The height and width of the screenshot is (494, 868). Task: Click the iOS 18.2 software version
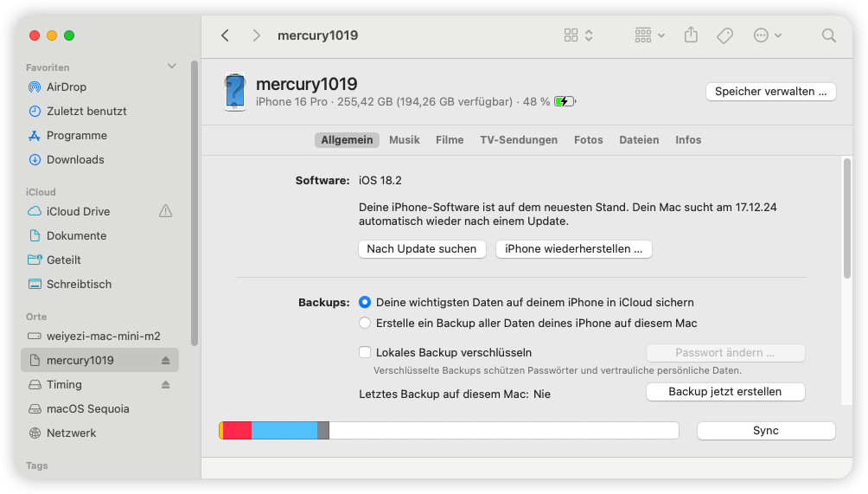pos(380,181)
